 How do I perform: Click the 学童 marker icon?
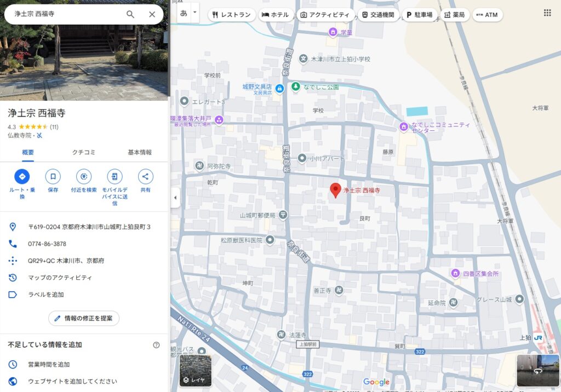click(x=333, y=32)
